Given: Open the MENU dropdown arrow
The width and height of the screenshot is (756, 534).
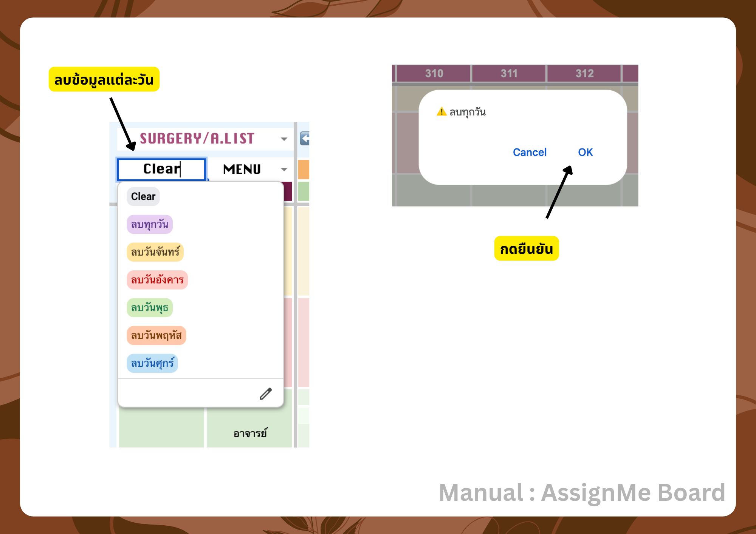Looking at the screenshot, I should click(284, 169).
